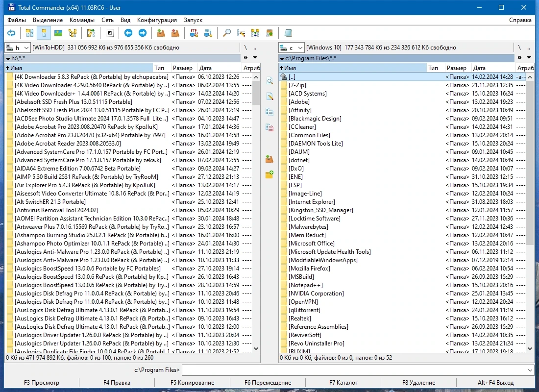Click the F4 Правка button

point(117,382)
